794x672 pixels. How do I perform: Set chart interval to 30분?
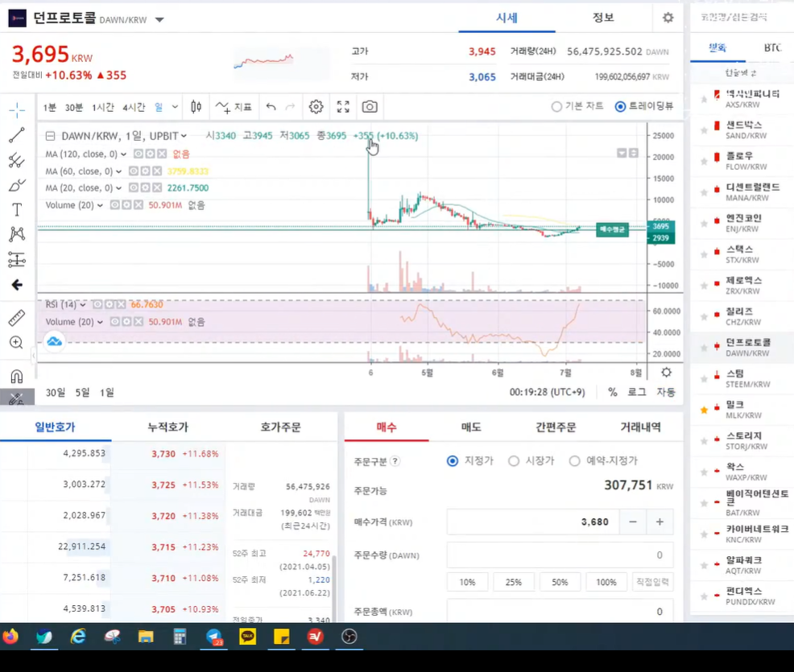[x=74, y=107]
